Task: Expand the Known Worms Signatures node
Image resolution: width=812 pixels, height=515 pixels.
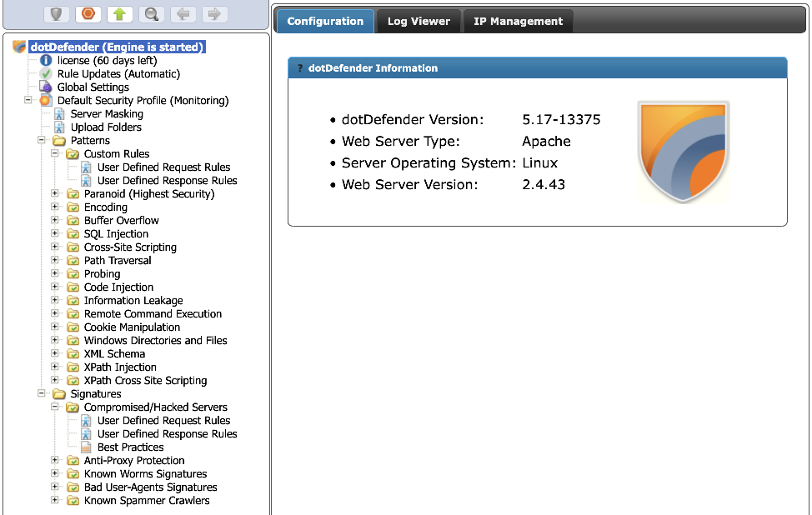Action: (54, 473)
